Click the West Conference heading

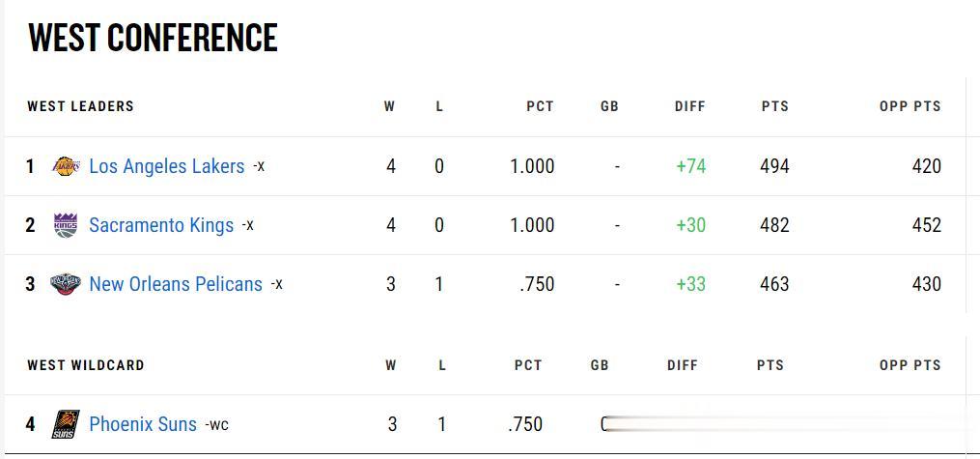click(x=154, y=37)
